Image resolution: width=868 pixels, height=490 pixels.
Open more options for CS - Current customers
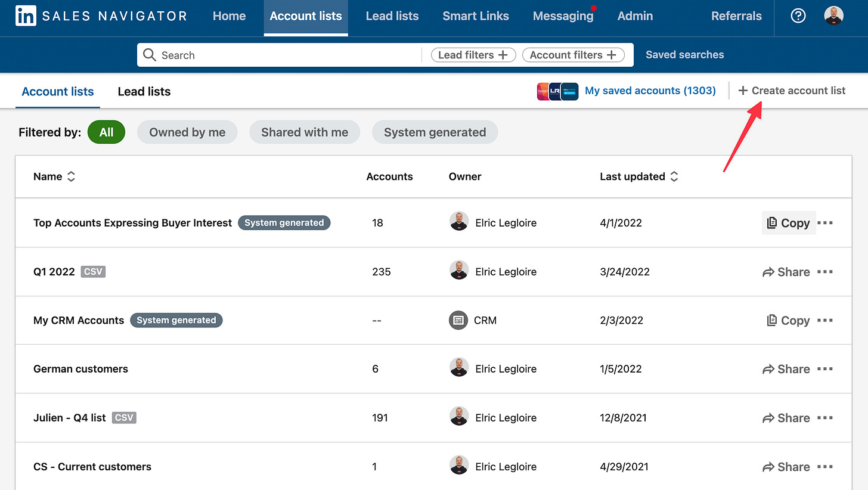pos(825,467)
